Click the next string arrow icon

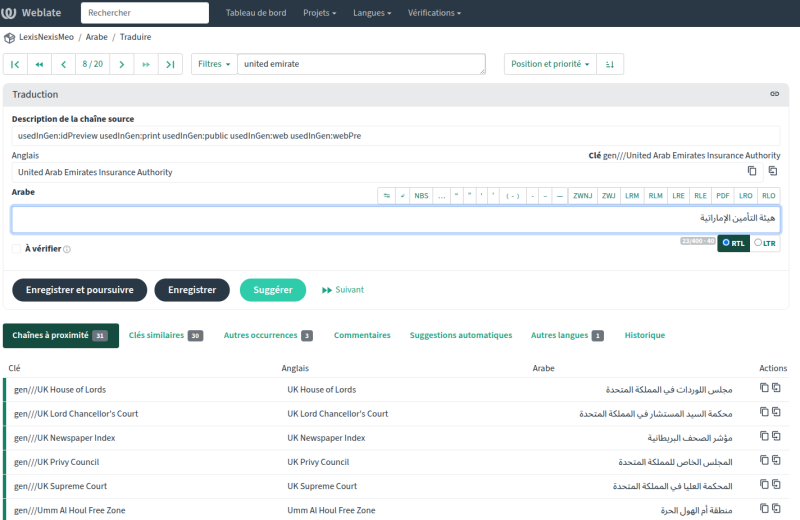121,64
